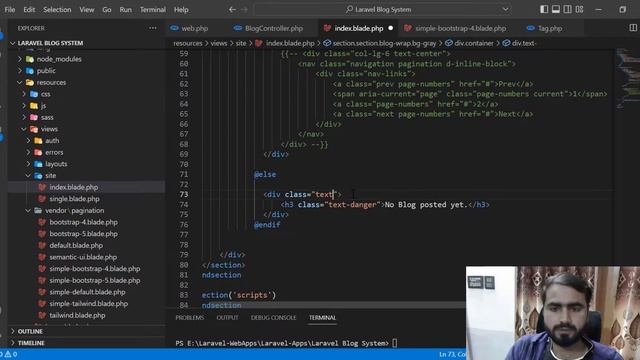Close index.blade.php tab via unsaved dot
Screen dimensions: 640x360
coord(391,28)
